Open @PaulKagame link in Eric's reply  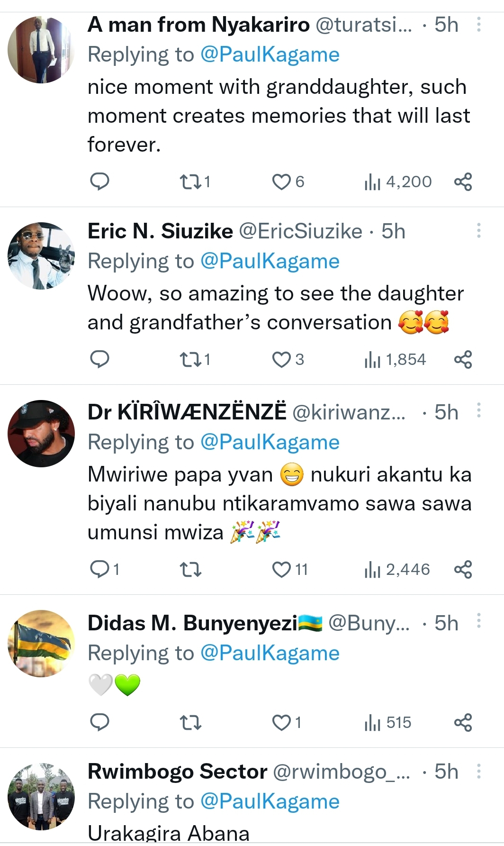click(x=270, y=261)
